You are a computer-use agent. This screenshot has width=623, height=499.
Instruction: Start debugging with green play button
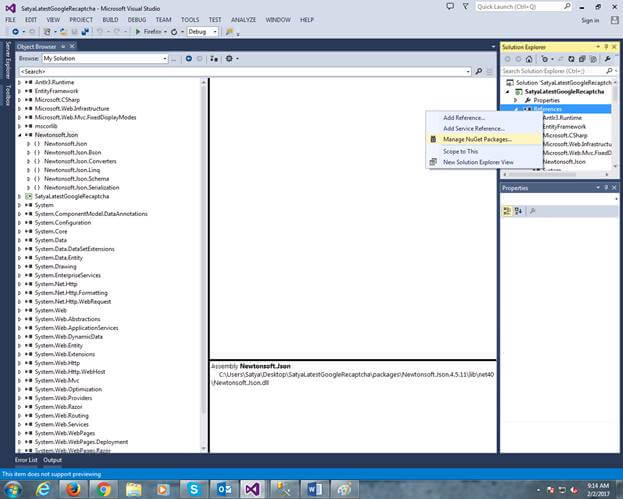click(138, 32)
